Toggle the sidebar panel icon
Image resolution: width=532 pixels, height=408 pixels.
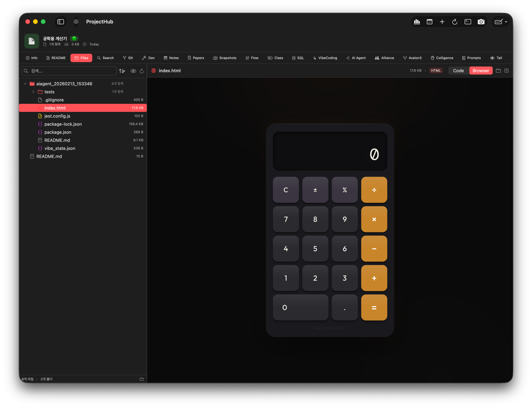61,22
